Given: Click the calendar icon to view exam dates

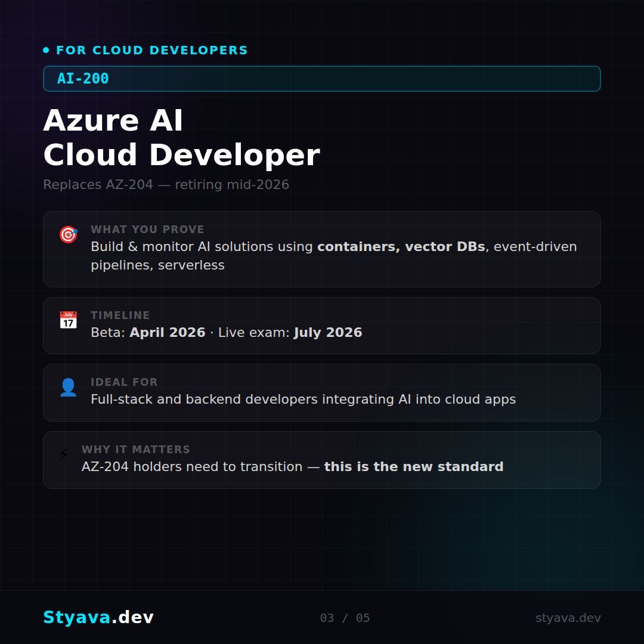Looking at the screenshot, I should [x=68, y=320].
